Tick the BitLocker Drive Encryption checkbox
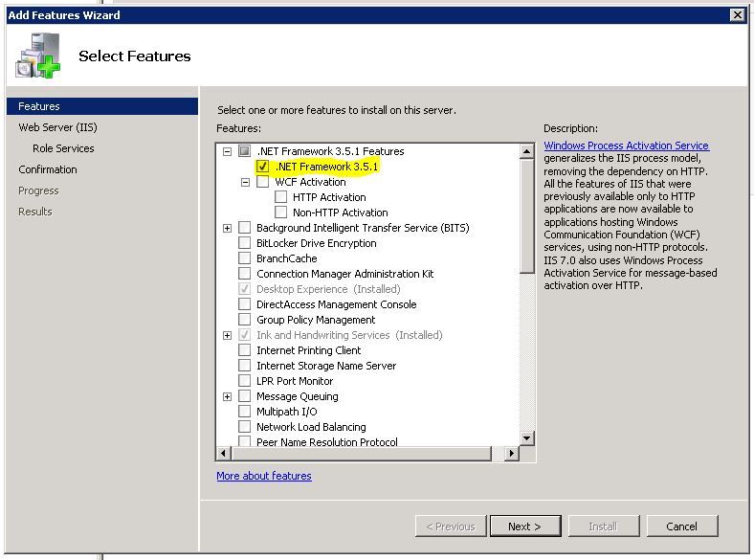The image size is (754, 560). click(x=244, y=243)
